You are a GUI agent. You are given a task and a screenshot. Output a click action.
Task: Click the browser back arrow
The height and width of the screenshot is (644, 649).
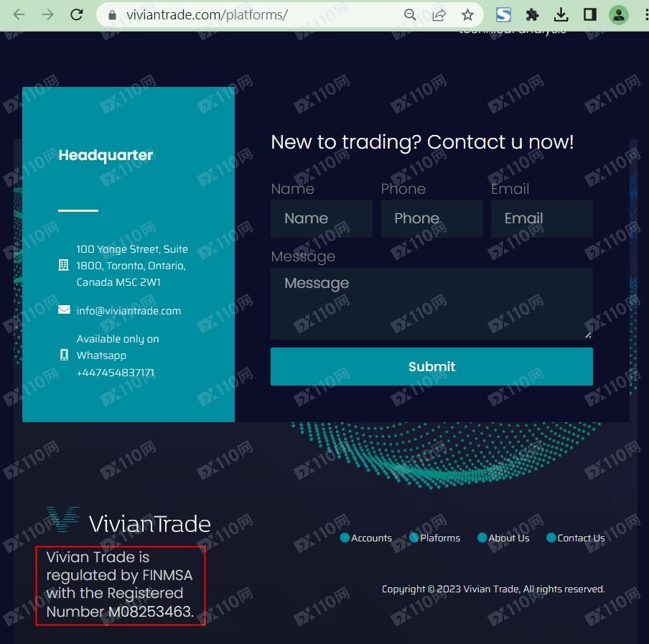click(19, 15)
